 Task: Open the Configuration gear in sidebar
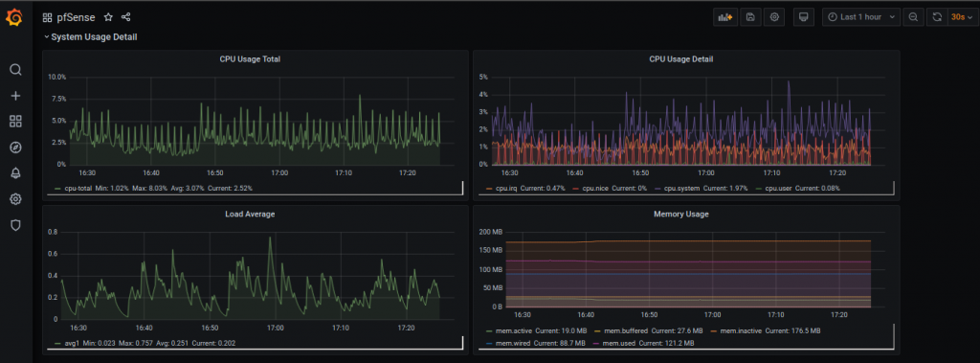pos(15,199)
